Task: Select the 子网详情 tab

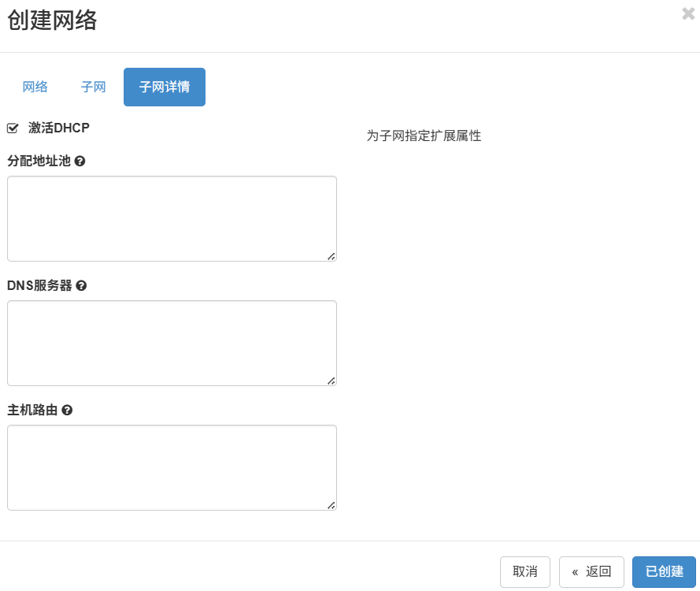Action: (x=165, y=87)
